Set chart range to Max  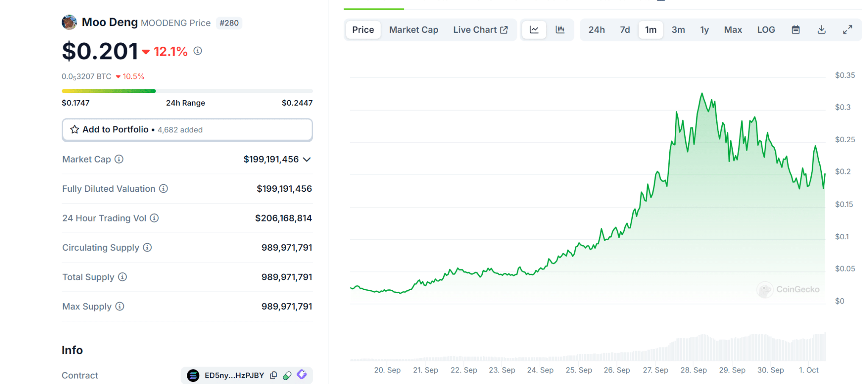tap(733, 30)
